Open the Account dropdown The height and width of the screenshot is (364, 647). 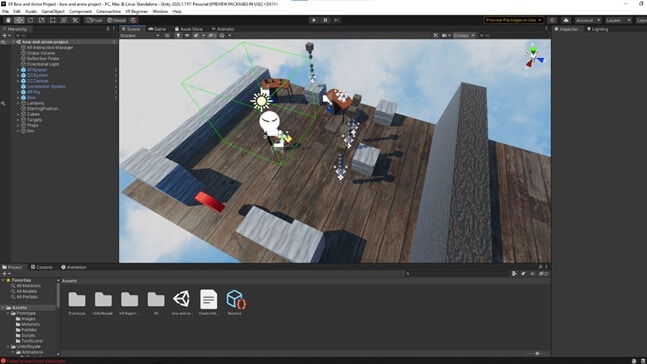point(588,20)
